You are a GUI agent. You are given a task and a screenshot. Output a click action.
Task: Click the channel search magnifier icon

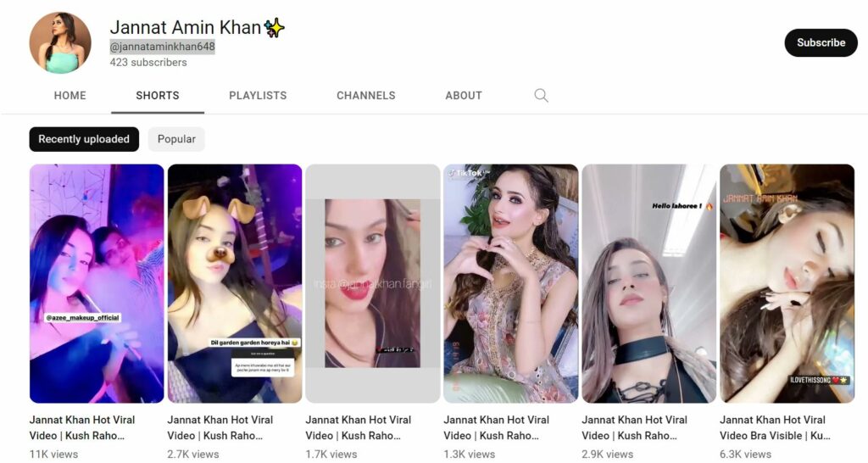pos(541,95)
